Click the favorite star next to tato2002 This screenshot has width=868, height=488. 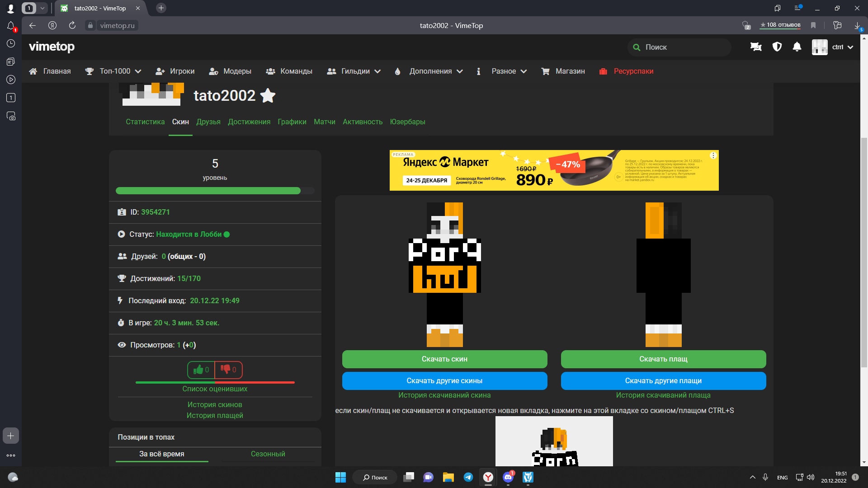pyautogui.click(x=268, y=96)
